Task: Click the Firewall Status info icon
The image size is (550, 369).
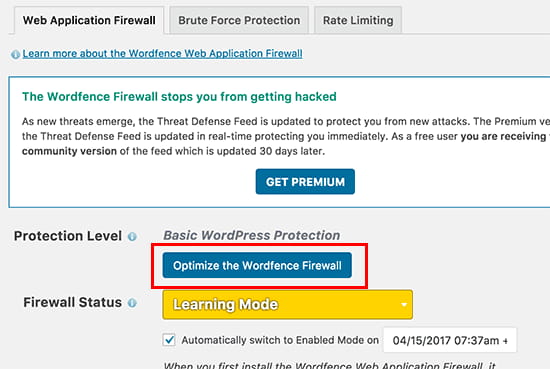Action: point(132,303)
